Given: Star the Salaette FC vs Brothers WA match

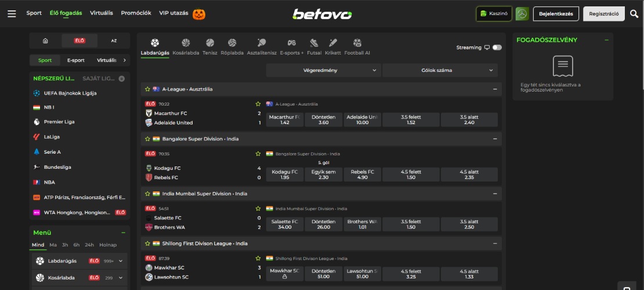Looking at the screenshot, I should click(x=258, y=209).
